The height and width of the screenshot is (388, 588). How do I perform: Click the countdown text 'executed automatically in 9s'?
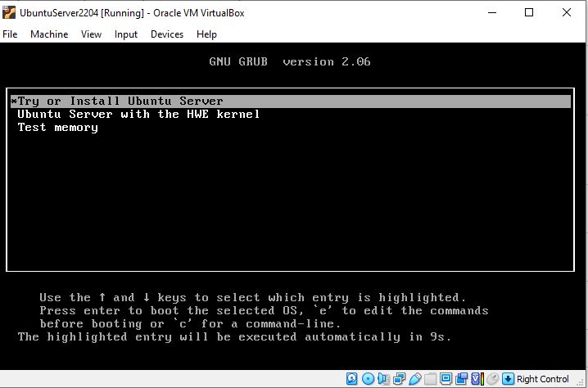coord(345,337)
